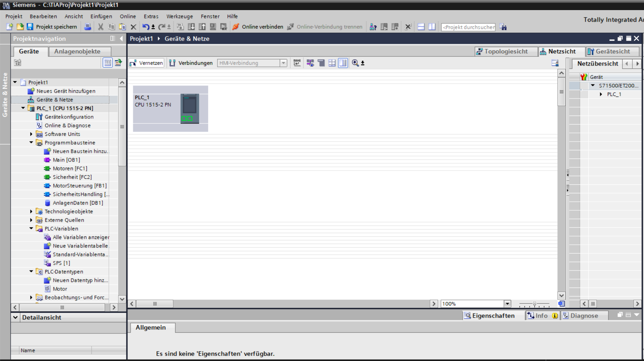Collapse Projektnavigation with left arrow
This screenshot has width=644, height=361.
click(x=121, y=38)
